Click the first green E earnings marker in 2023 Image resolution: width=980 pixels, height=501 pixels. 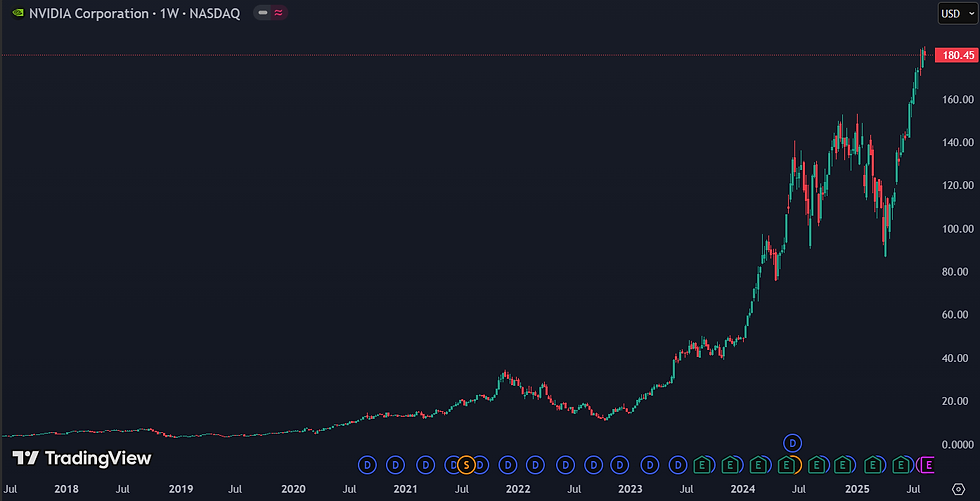702,465
